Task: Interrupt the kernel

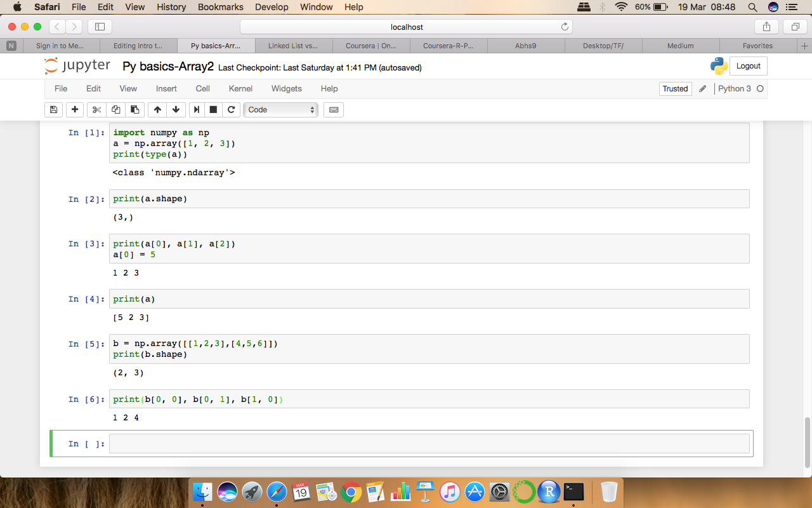Action: coord(213,109)
